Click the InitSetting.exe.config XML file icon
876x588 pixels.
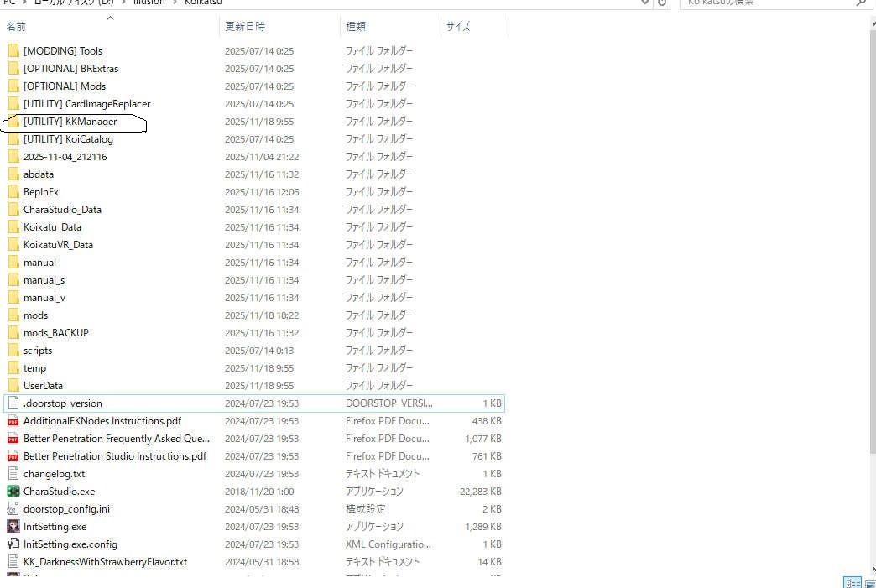(x=13, y=544)
